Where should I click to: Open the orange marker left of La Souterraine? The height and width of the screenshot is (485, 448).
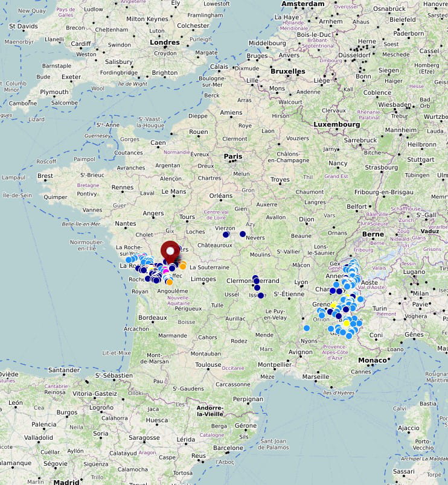182,265
